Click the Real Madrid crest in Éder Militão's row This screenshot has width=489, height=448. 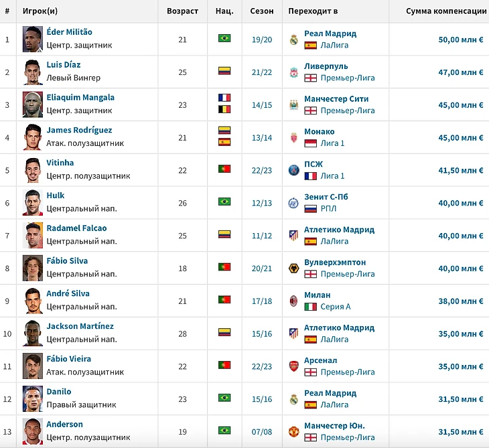[x=293, y=40]
